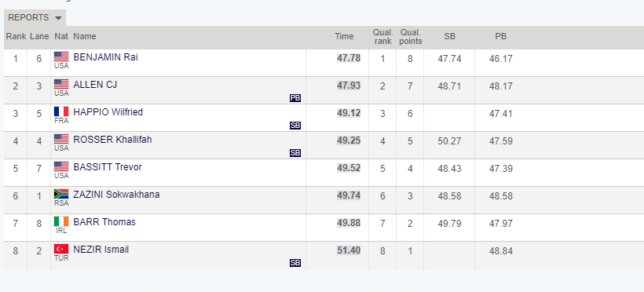Click the Ireland flag beside BARR Thomas

point(61,221)
